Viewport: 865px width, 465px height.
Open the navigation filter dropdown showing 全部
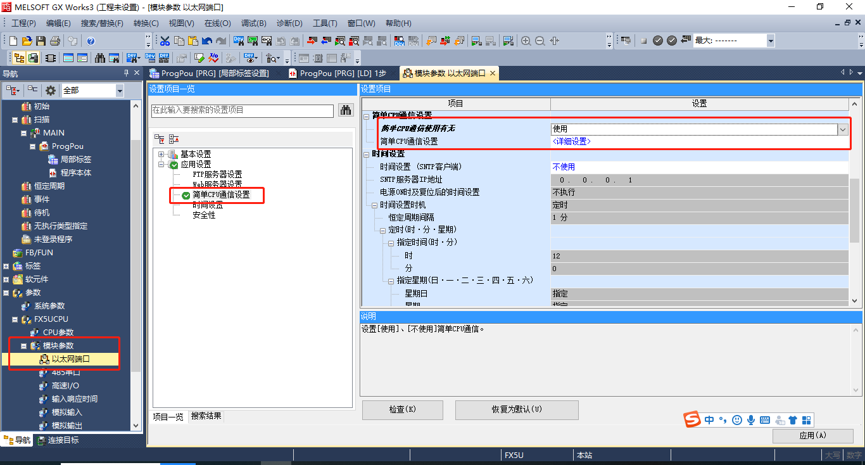118,90
